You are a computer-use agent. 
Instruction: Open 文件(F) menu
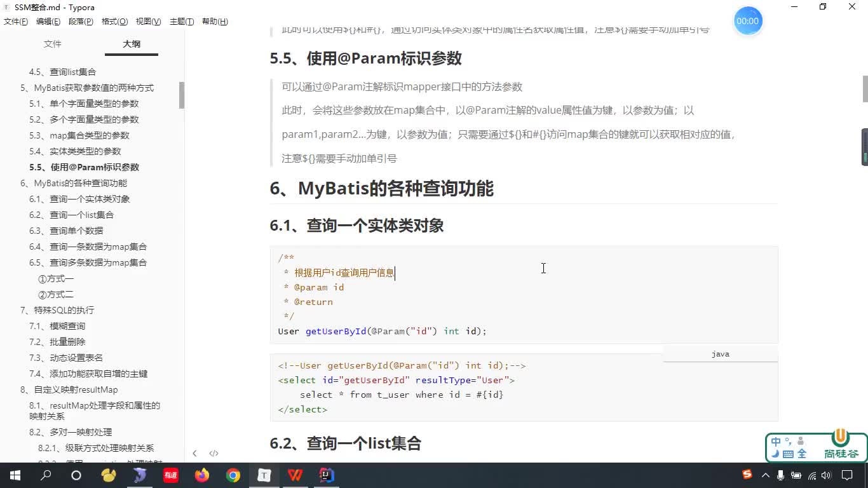16,22
